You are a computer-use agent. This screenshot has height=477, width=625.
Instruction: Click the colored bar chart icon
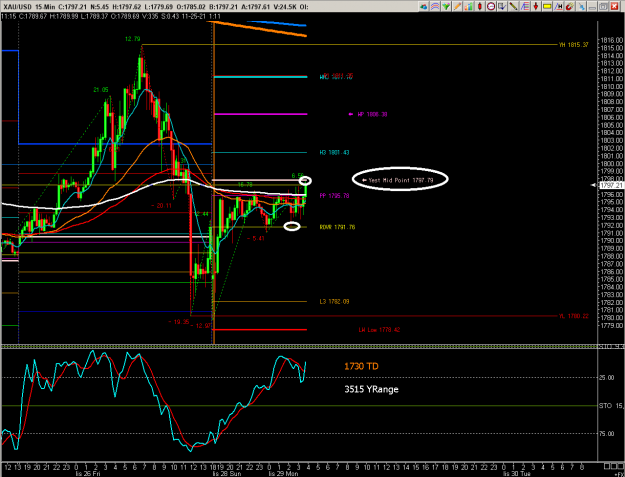click(x=468, y=6)
